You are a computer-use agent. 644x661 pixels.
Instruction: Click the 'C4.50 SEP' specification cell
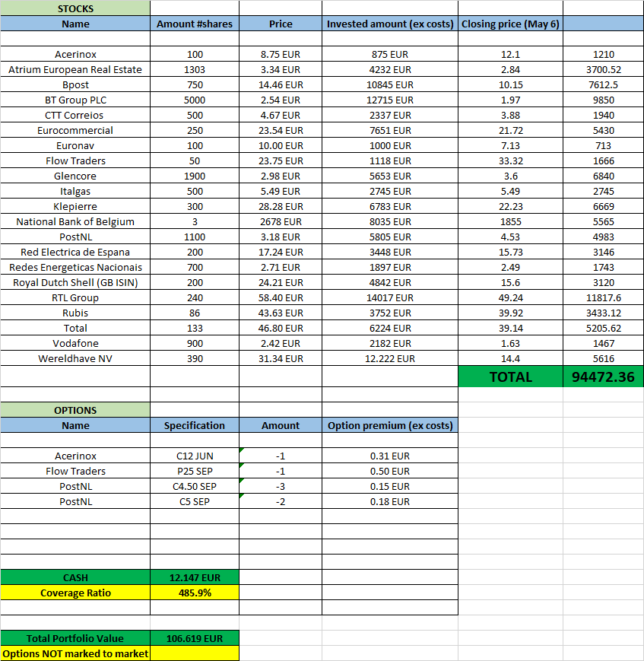point(195,485)
